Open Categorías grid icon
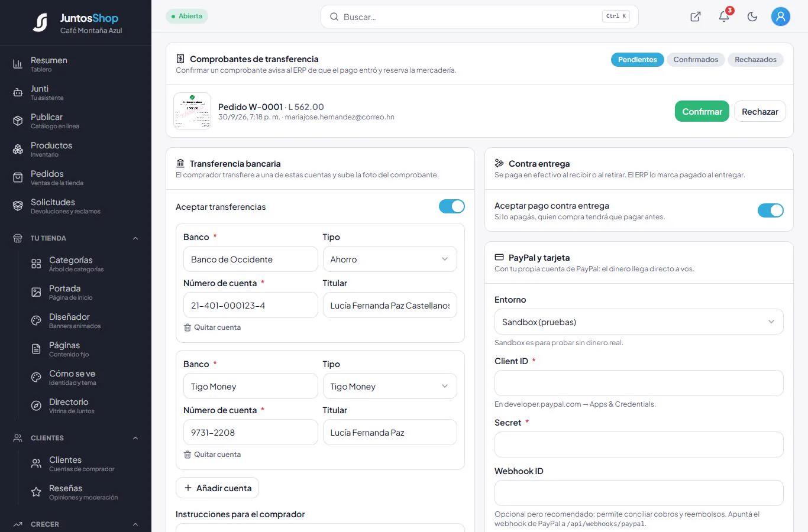 36,264
